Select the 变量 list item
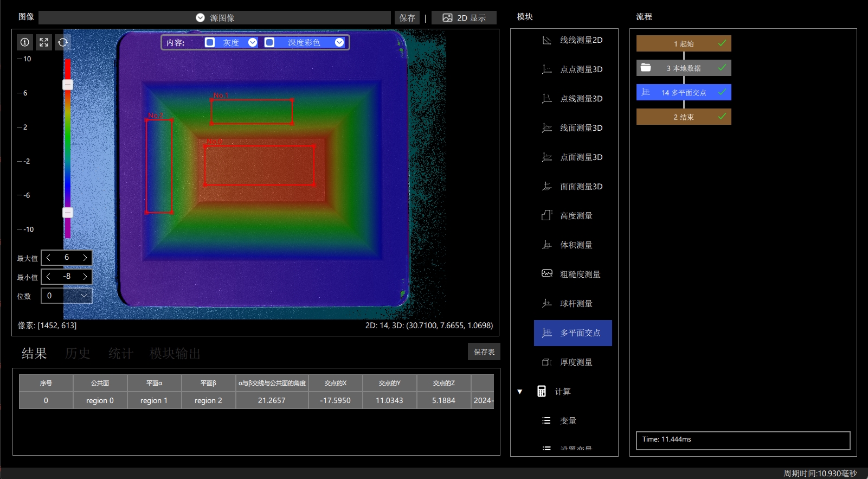 coord(573,421)
